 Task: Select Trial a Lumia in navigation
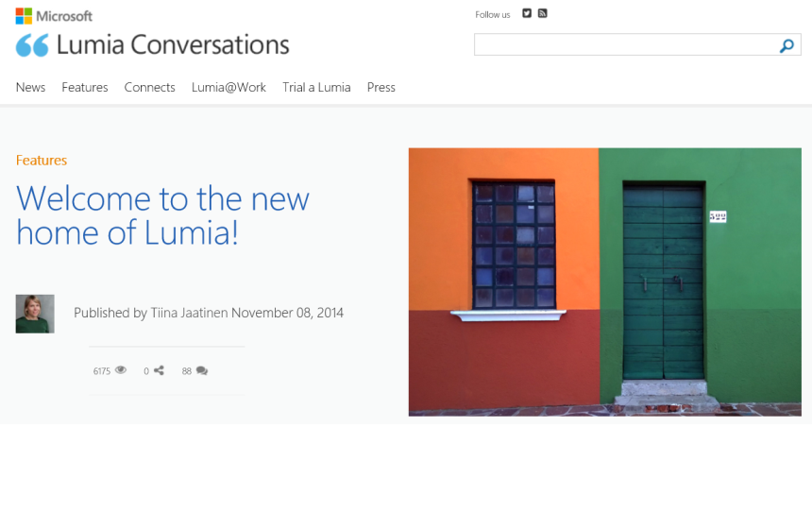pyautogui.click(x=316, y=87)
